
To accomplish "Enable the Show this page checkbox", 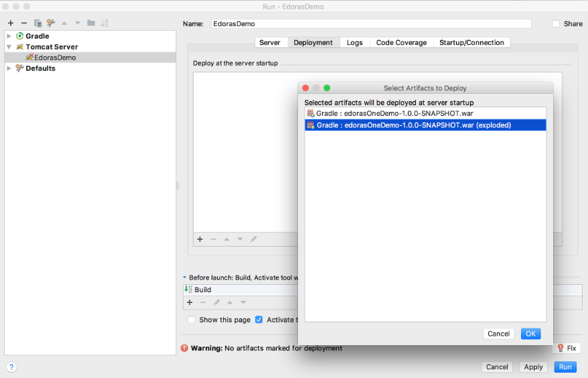I will point(192,320).
